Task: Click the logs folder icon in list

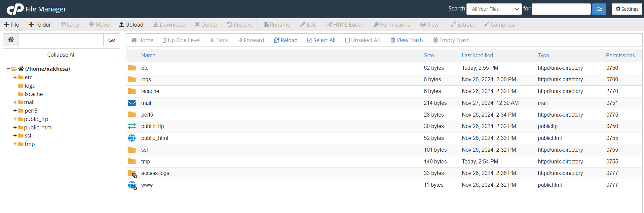Action: 132,80
